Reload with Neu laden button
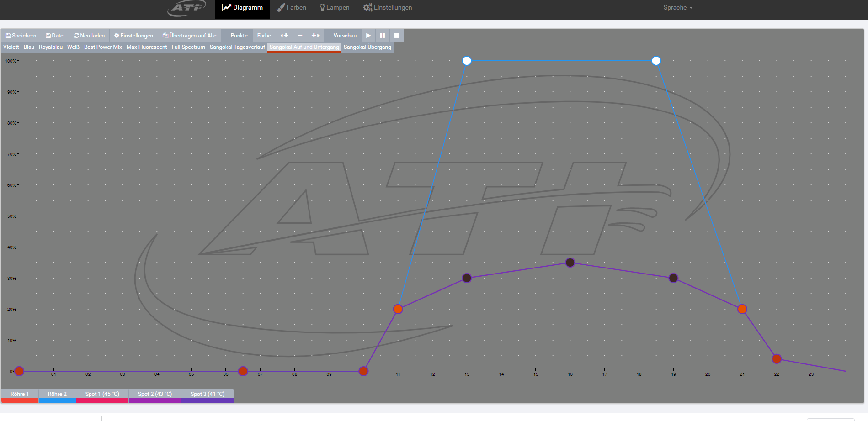Screen dimensions: 868x421 coord(90,36)
